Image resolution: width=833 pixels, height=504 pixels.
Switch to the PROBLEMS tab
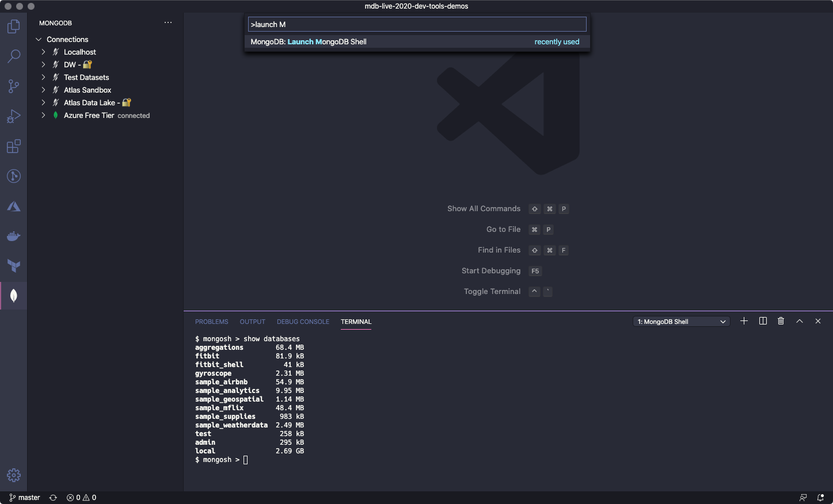pos(212,322)
